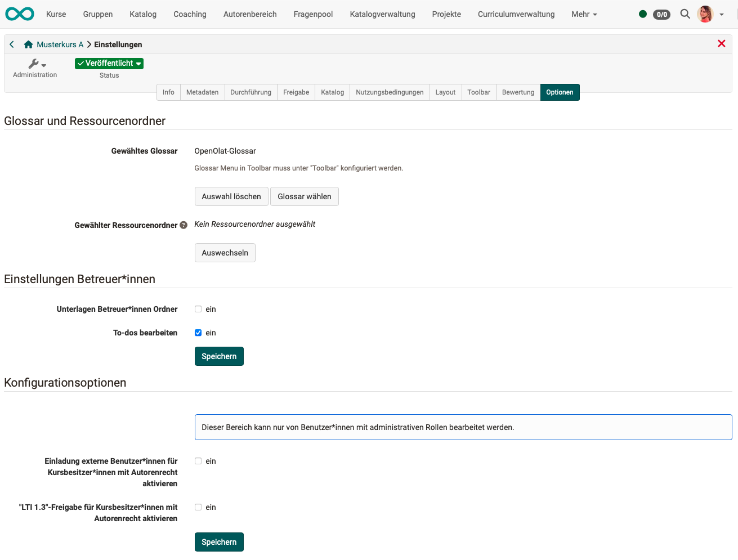738x560 pixels.
Task: Expand the dropdown beside the avatar
Action: (x=722, y=14)
